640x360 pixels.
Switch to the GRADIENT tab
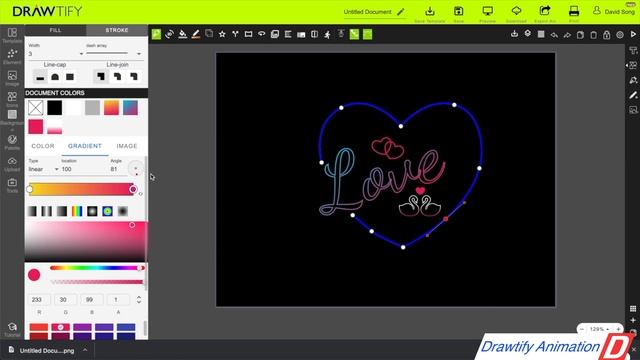pyautogui.click(x=85, y=146)
